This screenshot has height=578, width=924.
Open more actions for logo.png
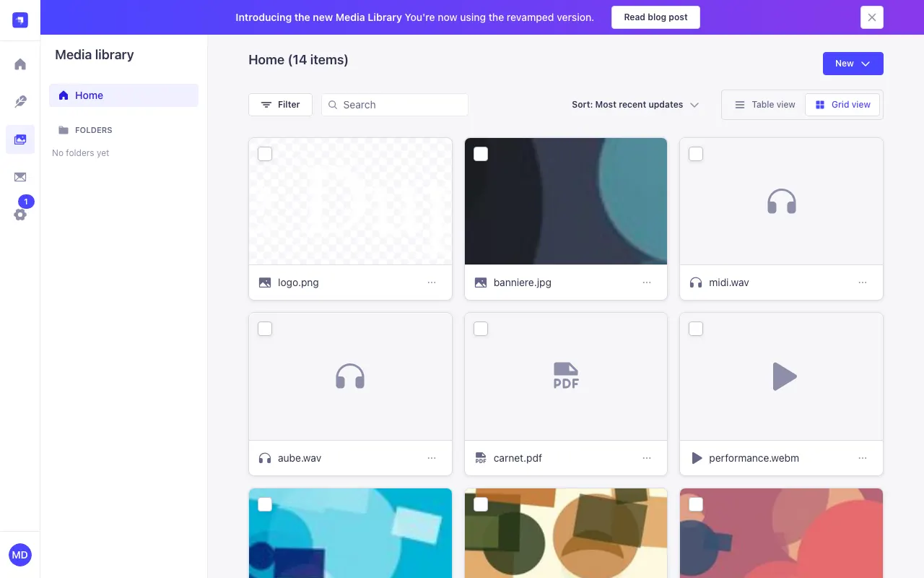432,282
